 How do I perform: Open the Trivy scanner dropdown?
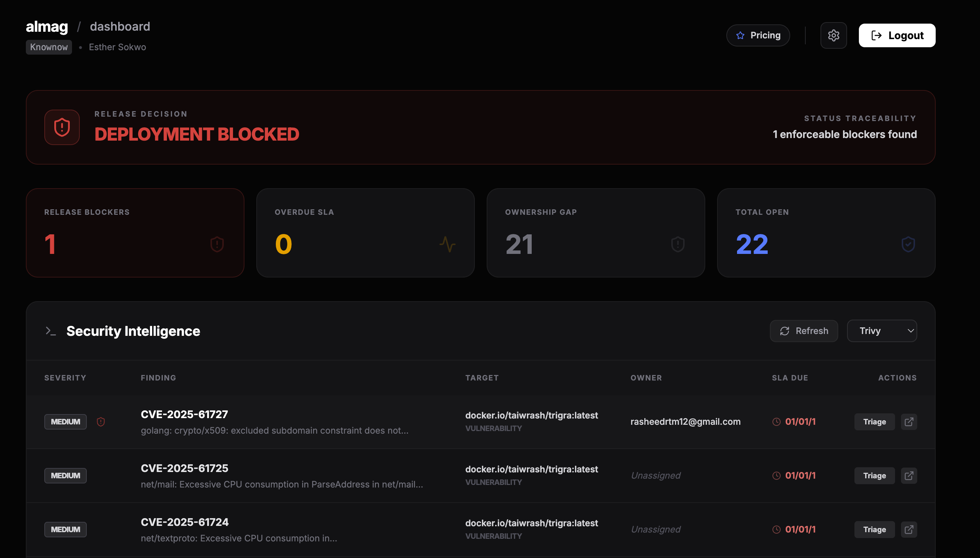[881, 331]
